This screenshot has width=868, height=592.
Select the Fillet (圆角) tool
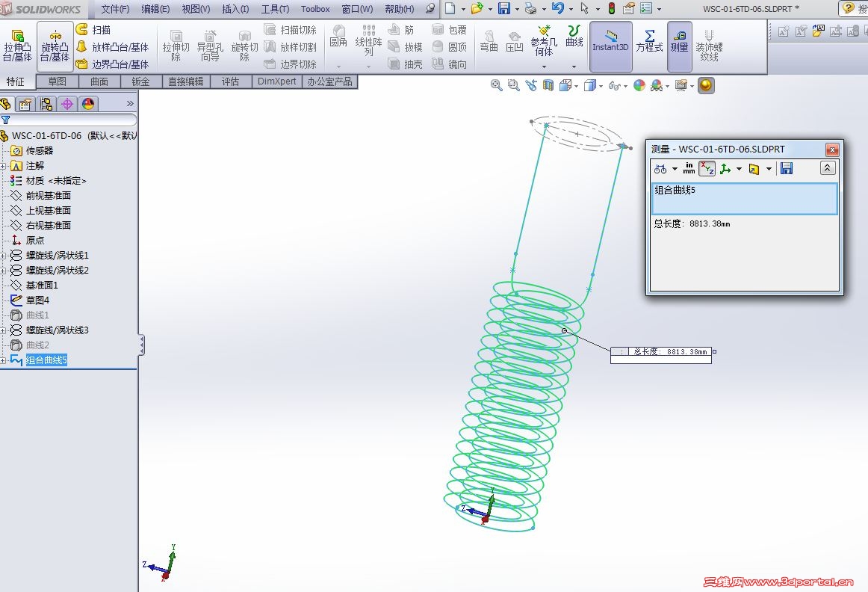pyautogui.click(x=338, y=37)
